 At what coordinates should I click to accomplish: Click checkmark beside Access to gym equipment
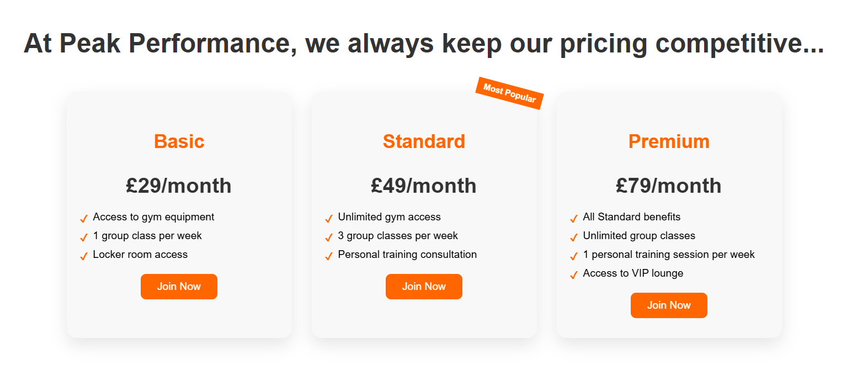pos(84,219)
